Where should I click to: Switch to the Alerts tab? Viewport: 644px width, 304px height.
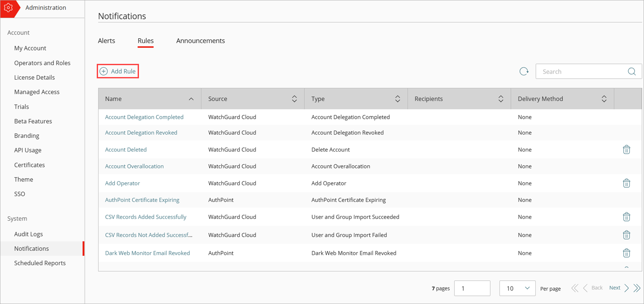tap(106, 40)
